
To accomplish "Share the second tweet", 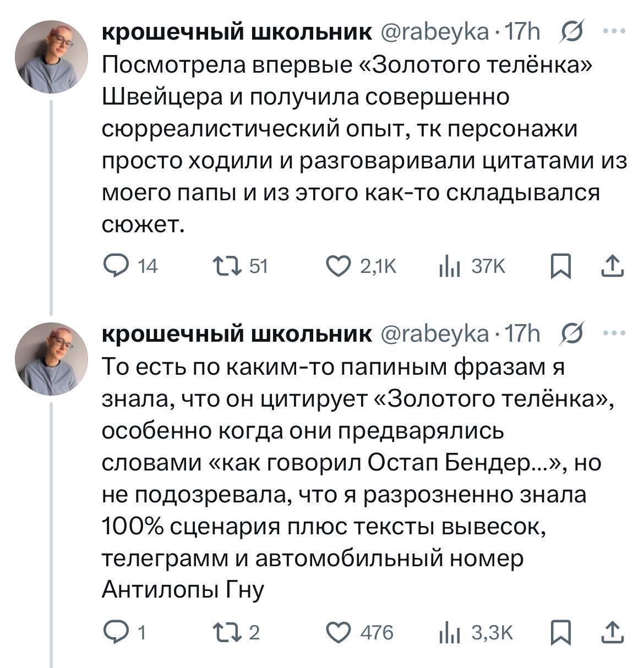I will (612, 633).
